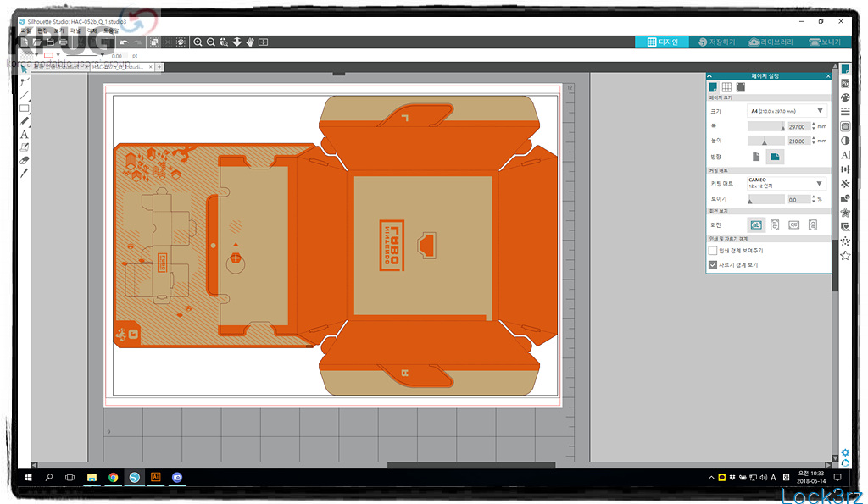The image size is (868, 504).
Task: Click the Drag Zoom arrow icon
Action: point(237,42)
